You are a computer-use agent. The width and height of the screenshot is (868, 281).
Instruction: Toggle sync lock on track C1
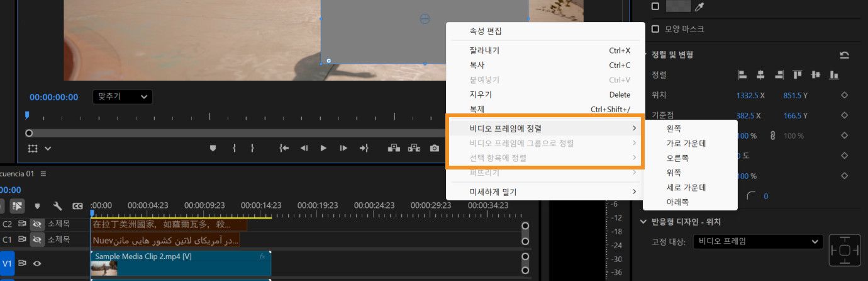(22, 239)
